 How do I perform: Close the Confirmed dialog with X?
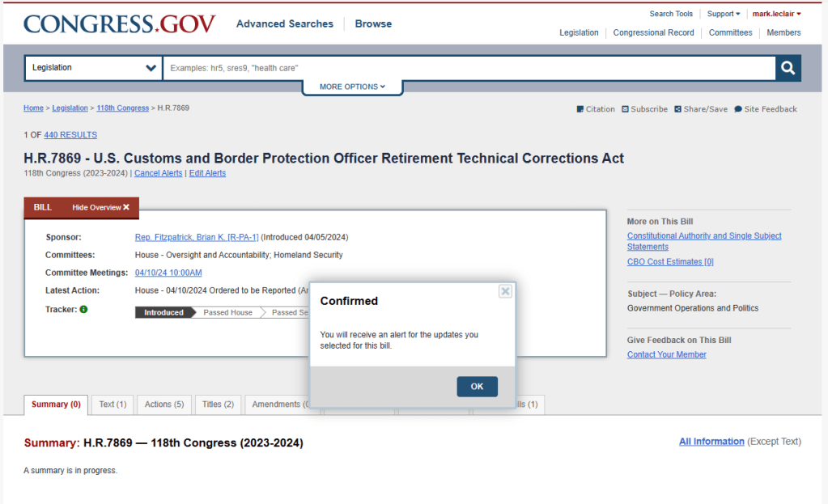pyautogui.click(x=505, y=291)
